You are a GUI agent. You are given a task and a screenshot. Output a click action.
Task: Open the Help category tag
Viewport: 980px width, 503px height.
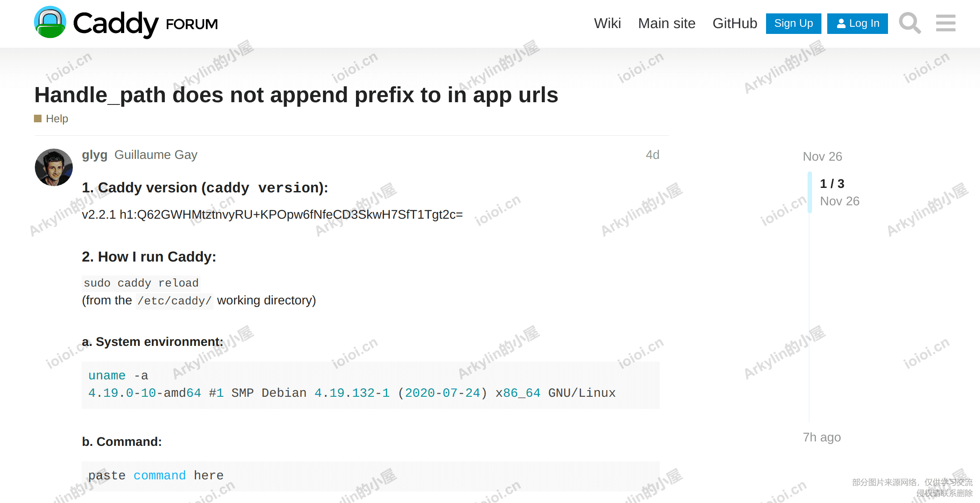coord(51,119)
